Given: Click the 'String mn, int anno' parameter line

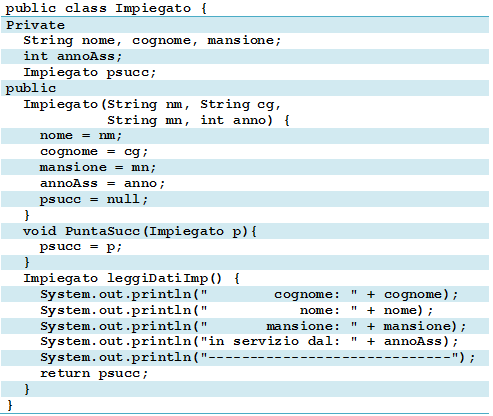Looking at the screenshot, I should [x=198, y=120].
